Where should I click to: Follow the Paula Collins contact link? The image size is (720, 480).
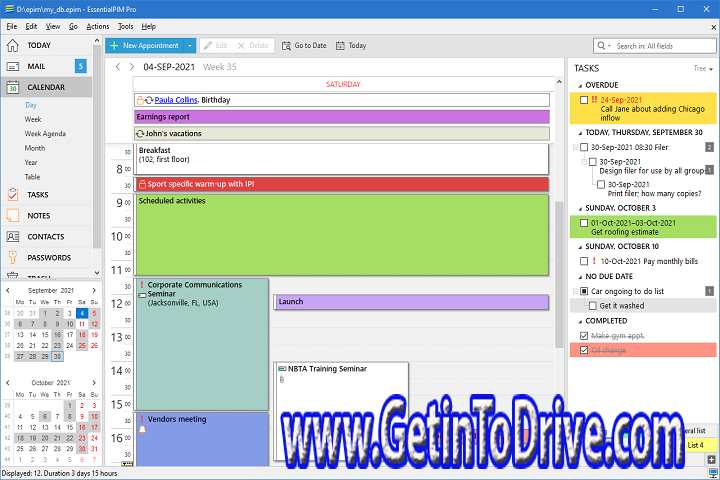click(x=176, y=100)
